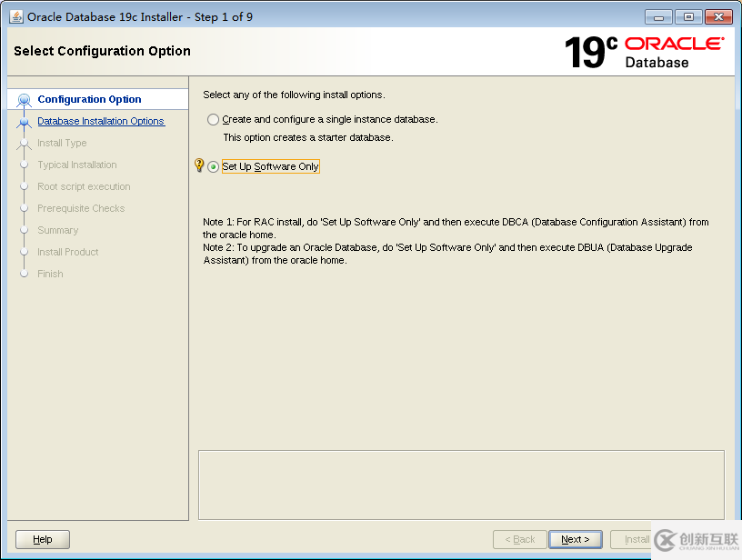Image resolution: width=742 pixels, height=560 pixels.
Task: Click the Database Installation Options step marker icon
Action: tap(24, 122)
